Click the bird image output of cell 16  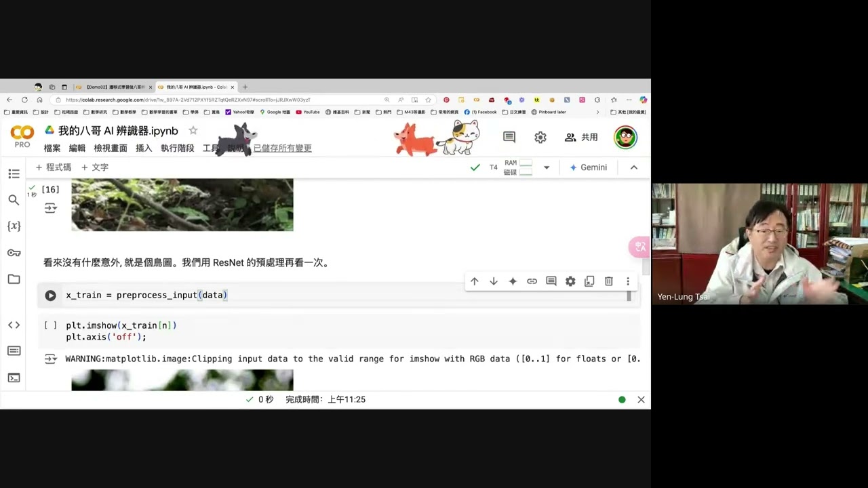[x=182, y=205]
